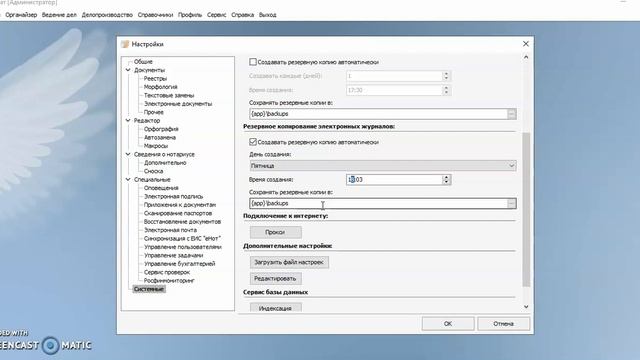
Task: Select Орфография tree item
Action: (x=161, y=129)
